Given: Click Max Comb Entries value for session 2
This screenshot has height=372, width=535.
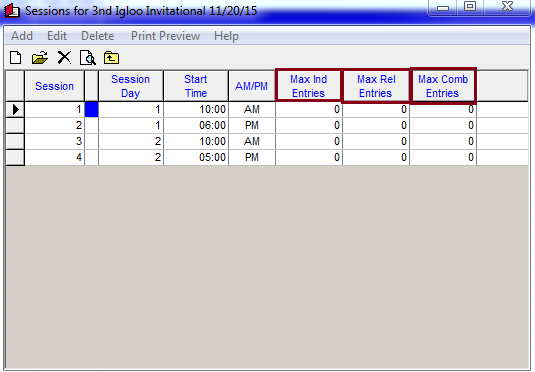Looking at the screenshot, I should 443,126.
